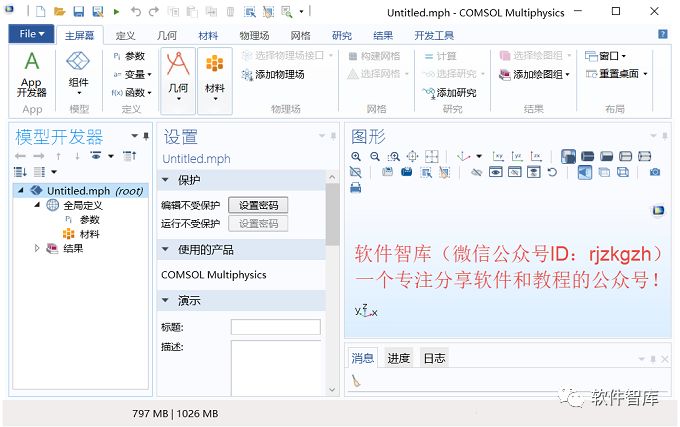
Task: Collapse the 全局定义 tree node
Action: [37, 205]
